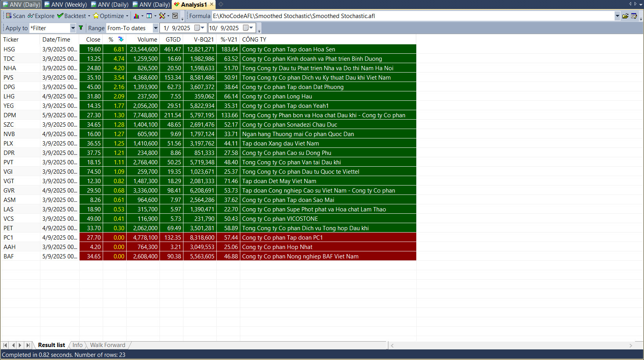Click the Parameters sliders icon
The height and width of the screenshot is (360, 644).
click(x=175, y=16)
